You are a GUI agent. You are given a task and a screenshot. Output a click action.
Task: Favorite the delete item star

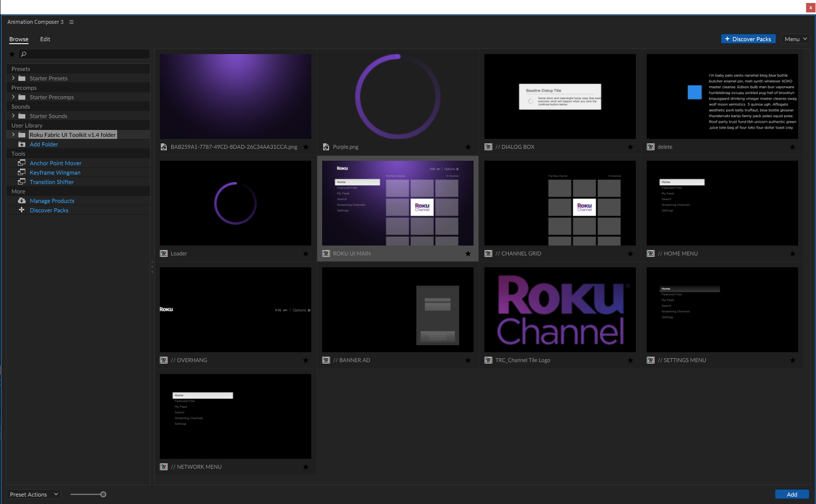[x=793, y=147]
